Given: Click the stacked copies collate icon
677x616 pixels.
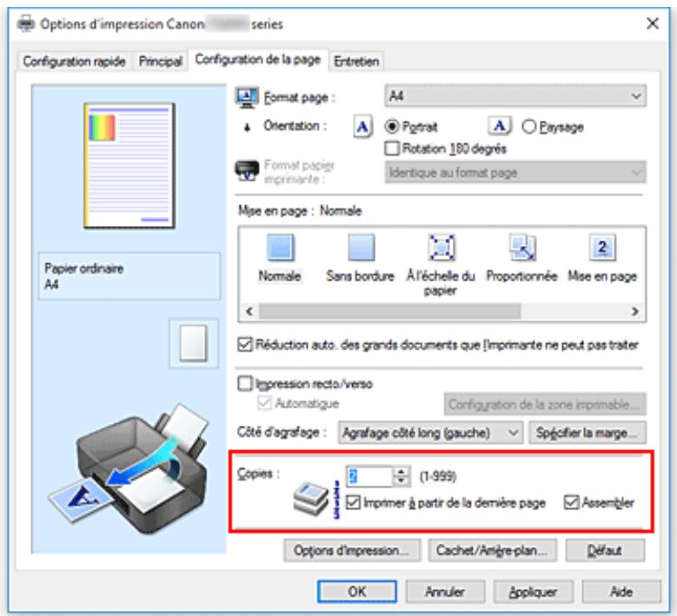Looking at the screenshot, I should (x=311, y=499).
